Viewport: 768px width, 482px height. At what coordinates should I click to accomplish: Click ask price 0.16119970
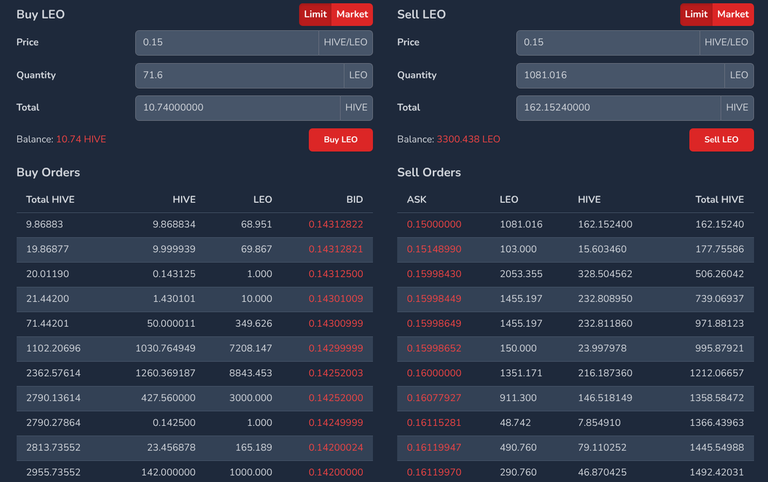434,472
